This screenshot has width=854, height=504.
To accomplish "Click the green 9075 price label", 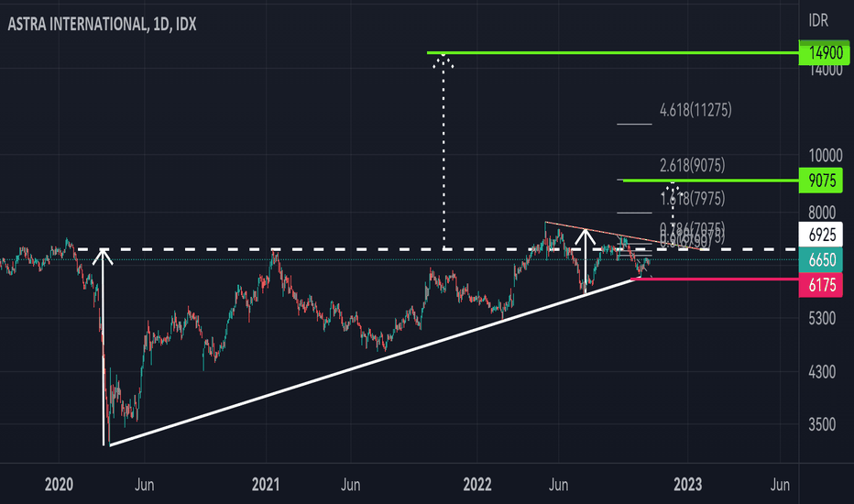I will 820,181.
